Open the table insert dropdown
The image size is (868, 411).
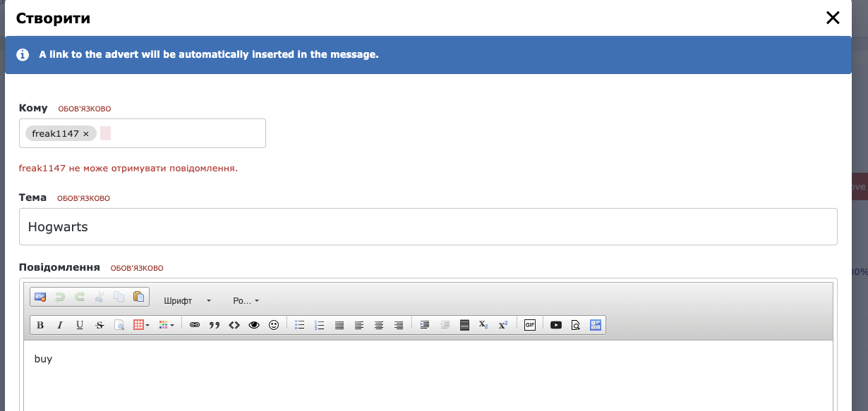141,325
